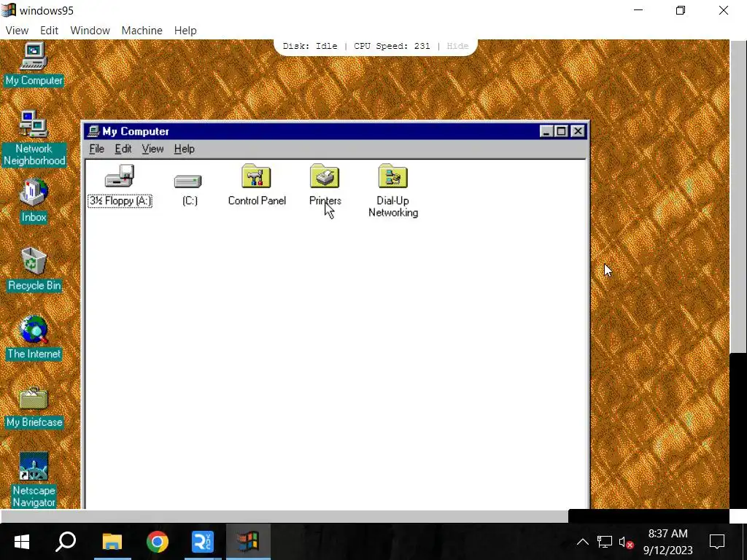Click Hide in the status overlay
747x560 pixels.
pos(457,46)
